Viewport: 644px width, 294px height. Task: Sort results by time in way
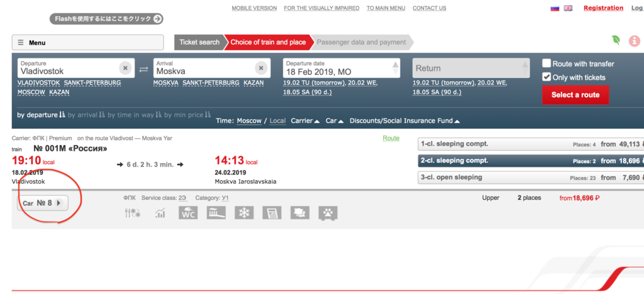click(135, 115)
